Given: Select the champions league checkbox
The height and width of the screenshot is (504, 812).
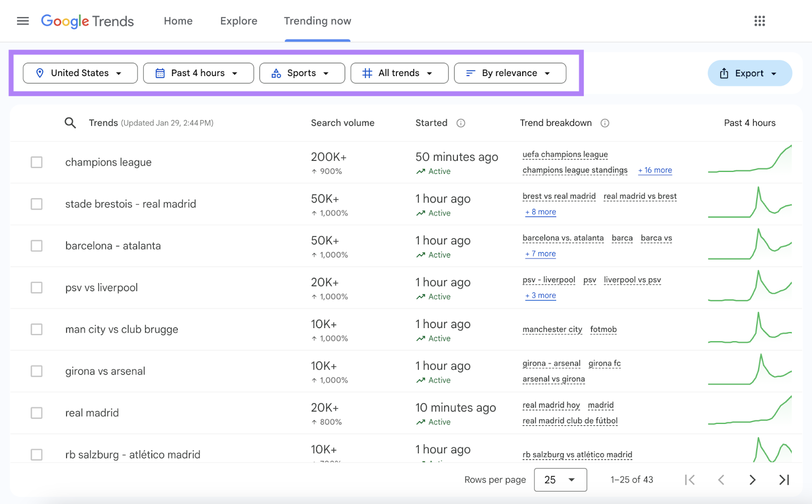Looking at the screenshot, I should [37, 162].
